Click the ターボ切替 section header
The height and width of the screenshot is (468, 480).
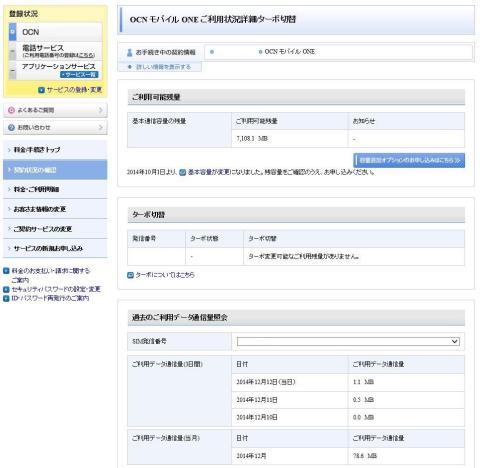pos(296,215)
